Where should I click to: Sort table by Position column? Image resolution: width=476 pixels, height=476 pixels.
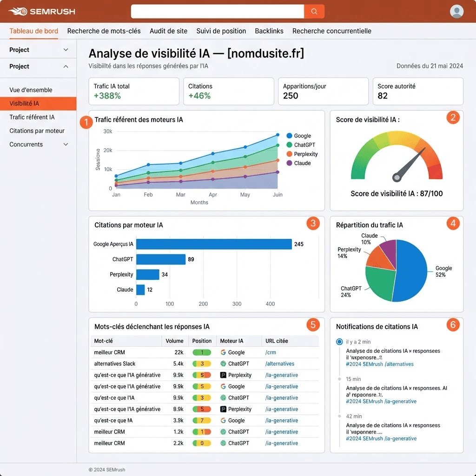click(x=202, y=341)
